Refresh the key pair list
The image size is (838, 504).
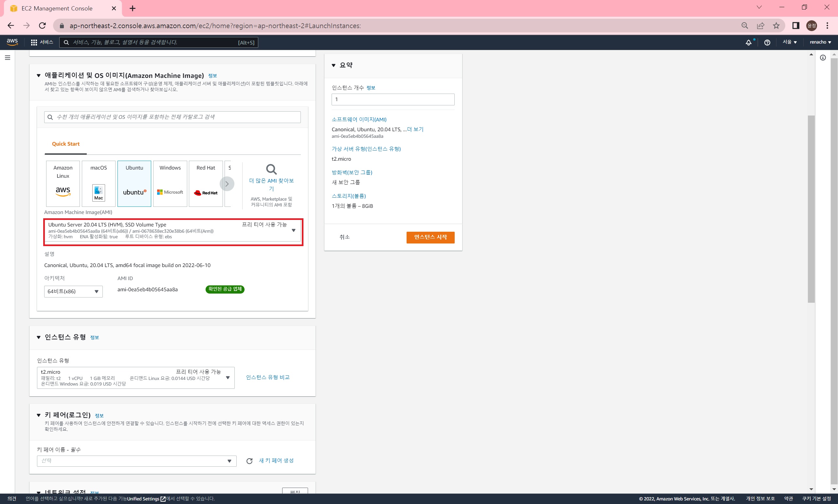[249, 461]
